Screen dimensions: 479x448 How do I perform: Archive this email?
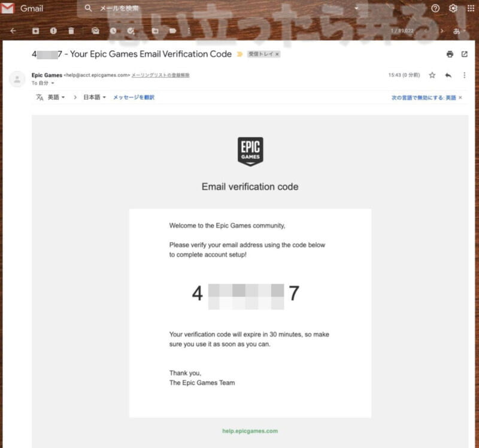pos(36,31)
